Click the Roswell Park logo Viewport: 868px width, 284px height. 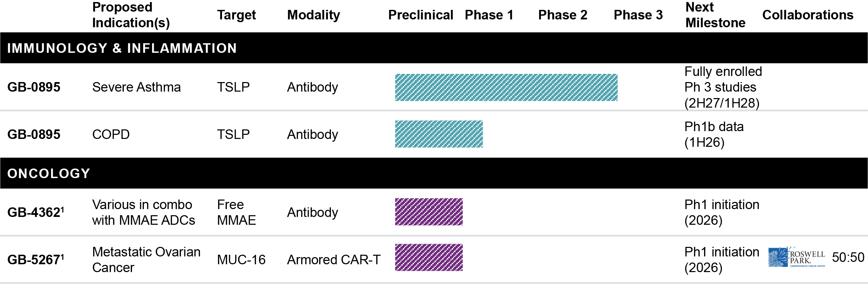coord(796,257)
